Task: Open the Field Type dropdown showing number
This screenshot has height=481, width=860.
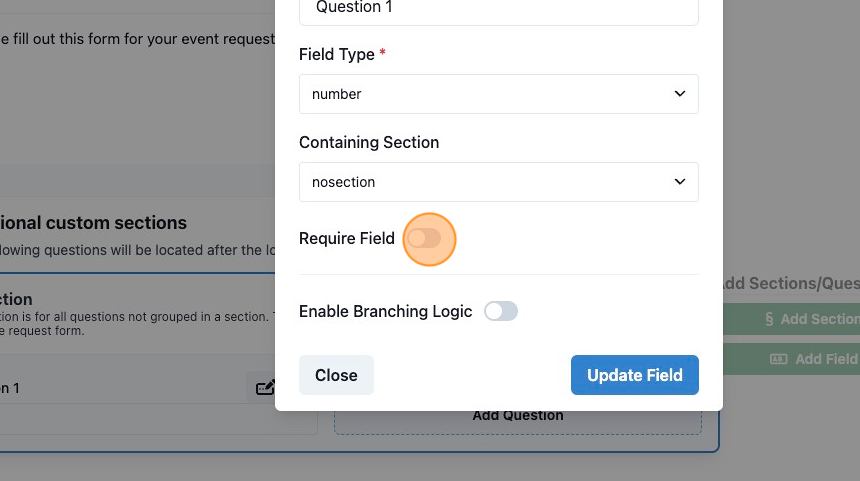Action: pos(499,94)
